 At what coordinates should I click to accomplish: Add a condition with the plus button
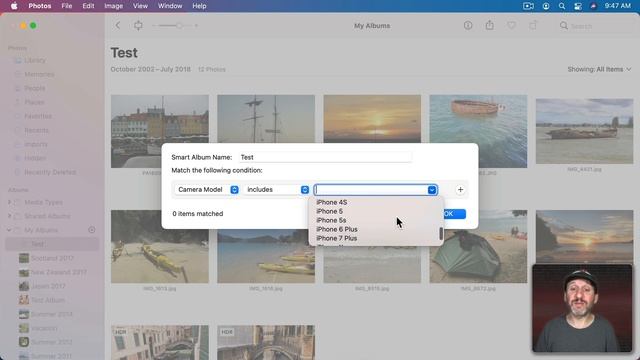pyautogui.click(x=460, y=190)
